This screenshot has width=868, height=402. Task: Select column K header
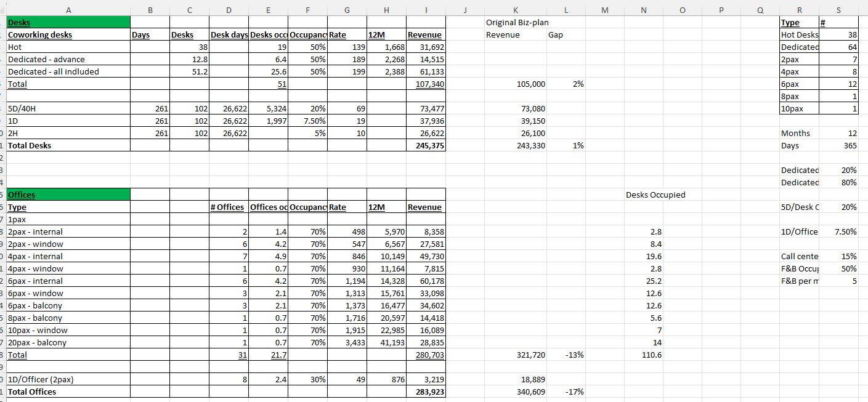[x=516, y=10]
